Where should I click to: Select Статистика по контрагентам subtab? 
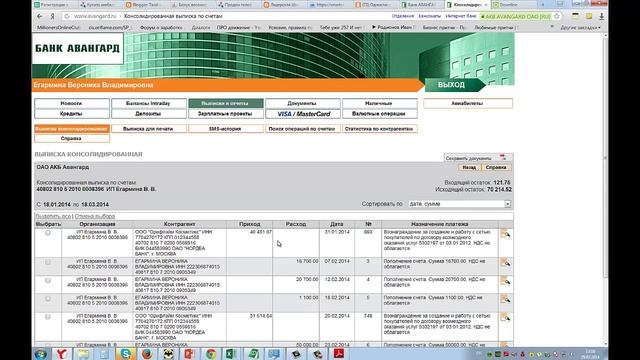coord(379,129)
